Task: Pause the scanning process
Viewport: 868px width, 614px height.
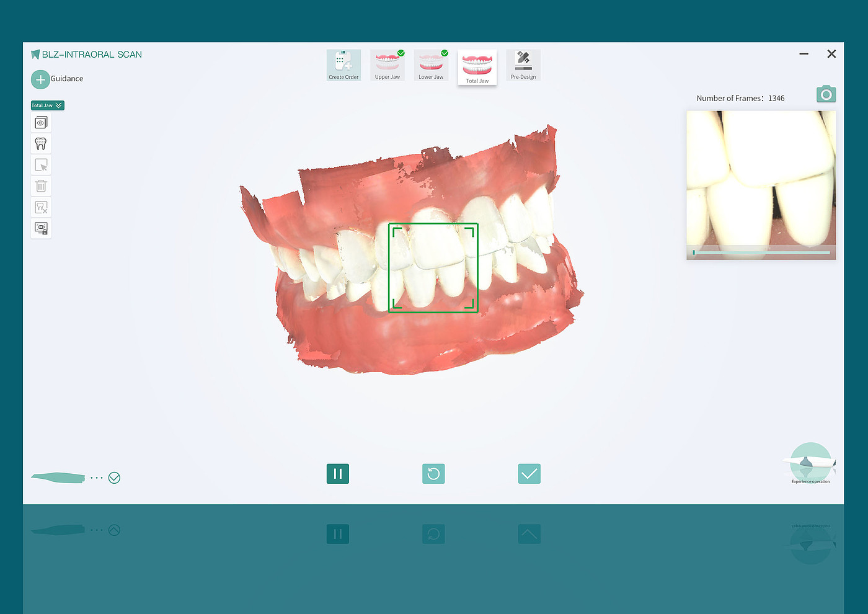Action: coord(338,474)
